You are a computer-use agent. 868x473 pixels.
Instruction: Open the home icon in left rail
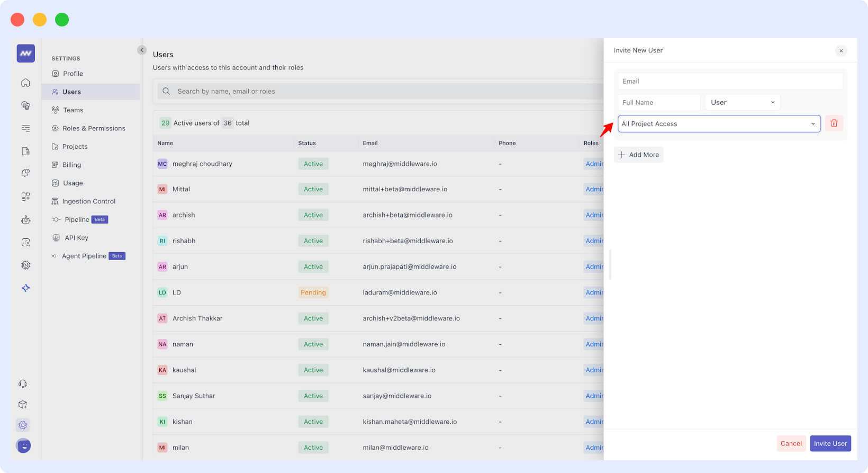click(x=25, y=83)
